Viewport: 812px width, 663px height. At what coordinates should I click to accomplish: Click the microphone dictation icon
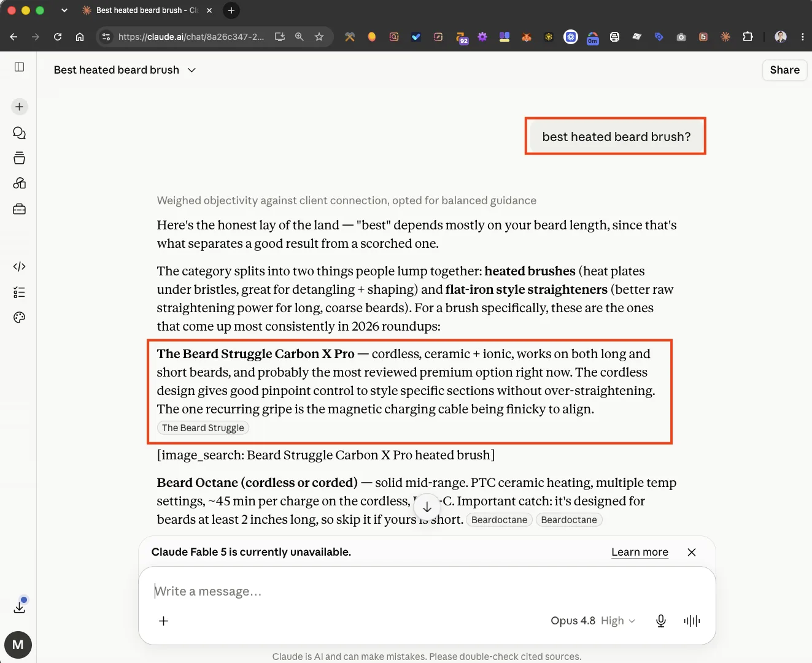point(661,621)
